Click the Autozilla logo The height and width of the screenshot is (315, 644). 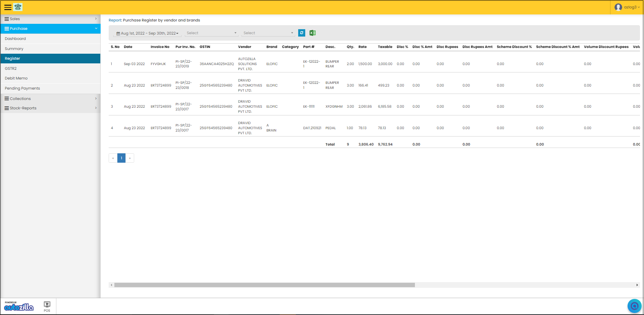coord(19,306)
